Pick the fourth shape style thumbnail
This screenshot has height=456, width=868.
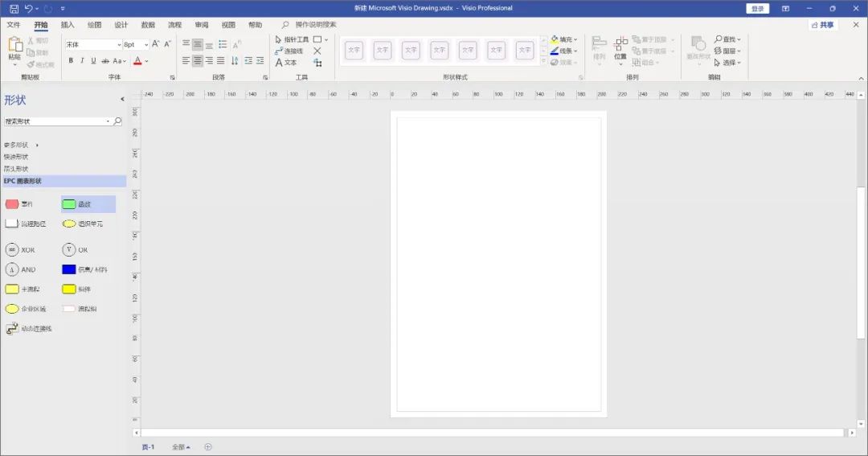point(440,50)
